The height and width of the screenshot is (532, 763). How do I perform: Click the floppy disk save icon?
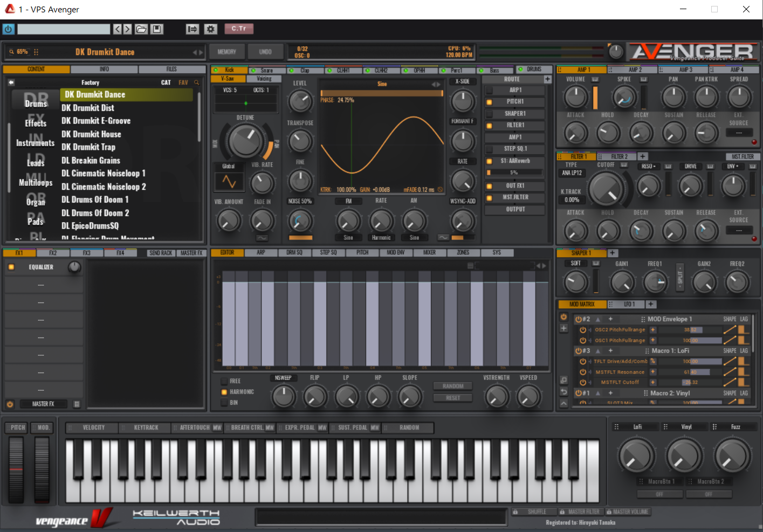(157, 29)
